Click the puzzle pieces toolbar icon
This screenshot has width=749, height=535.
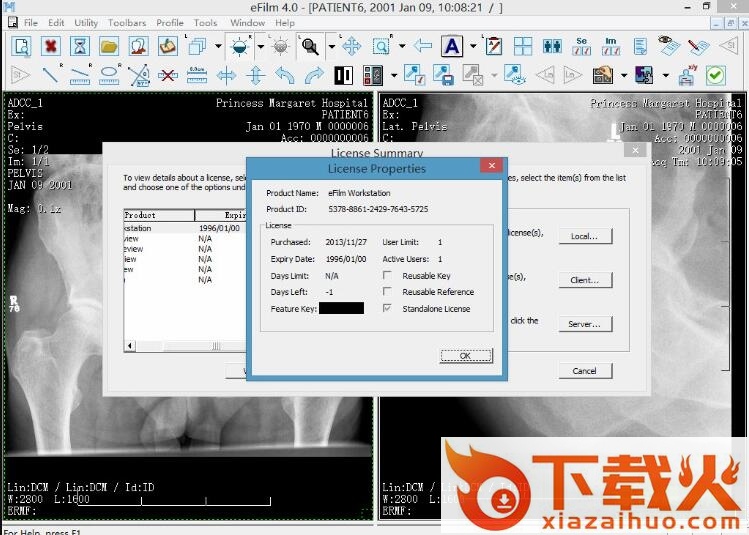click(644, 75)
